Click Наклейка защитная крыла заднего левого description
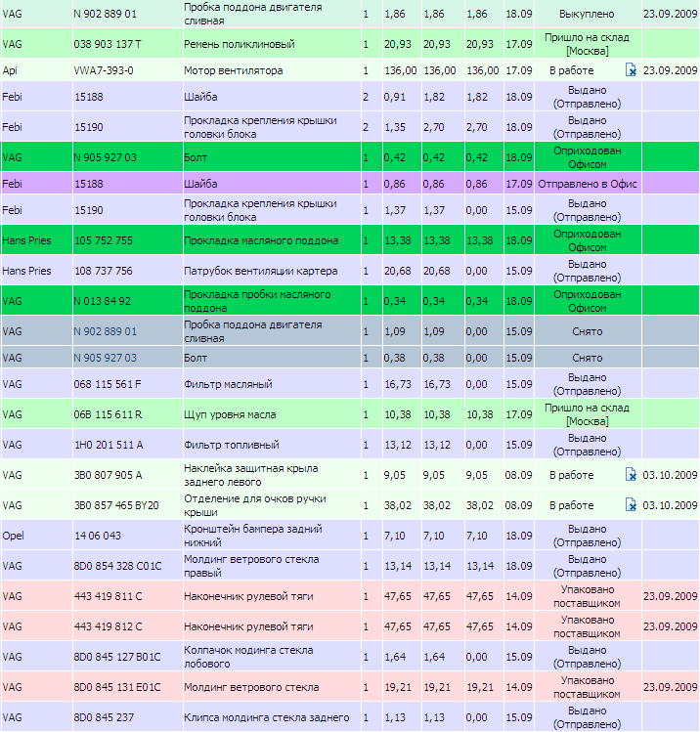Screen dimensions: 700x732 (x=250, y=475)
